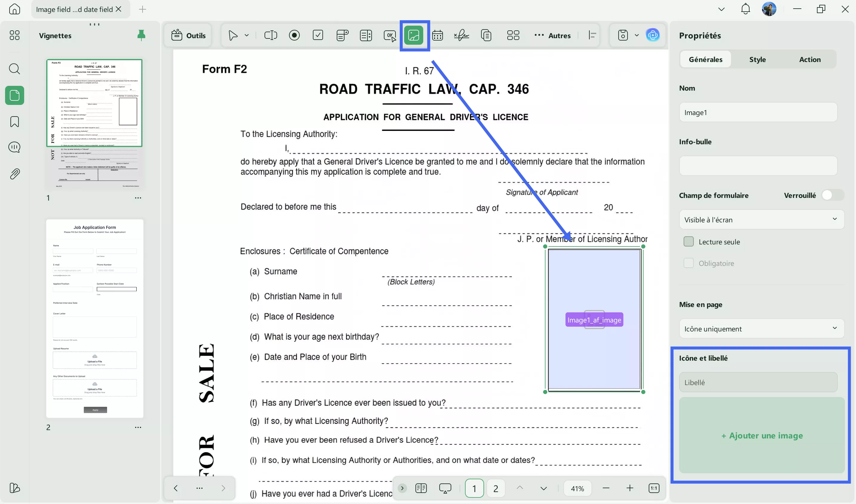Screen dimensions: 856x504
Task: Click the Outils button
Action: point(188,35)
